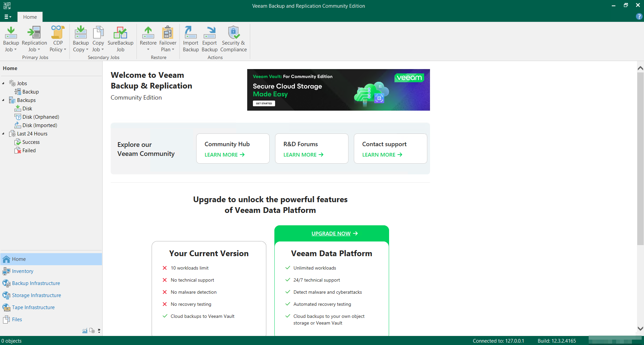
Task: Open the help question mark icon
Action: click(x=639, y=17)
